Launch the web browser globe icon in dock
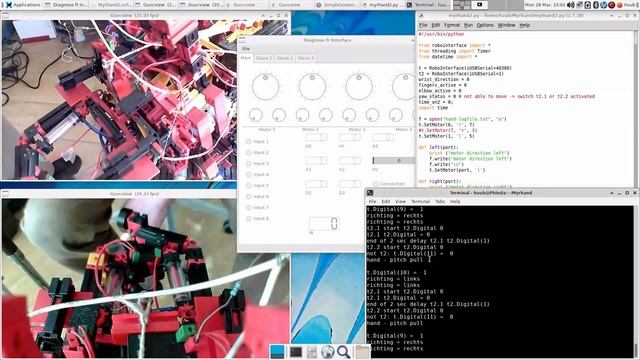The height and width of the screenshot is (360, 640). (327, 351)
